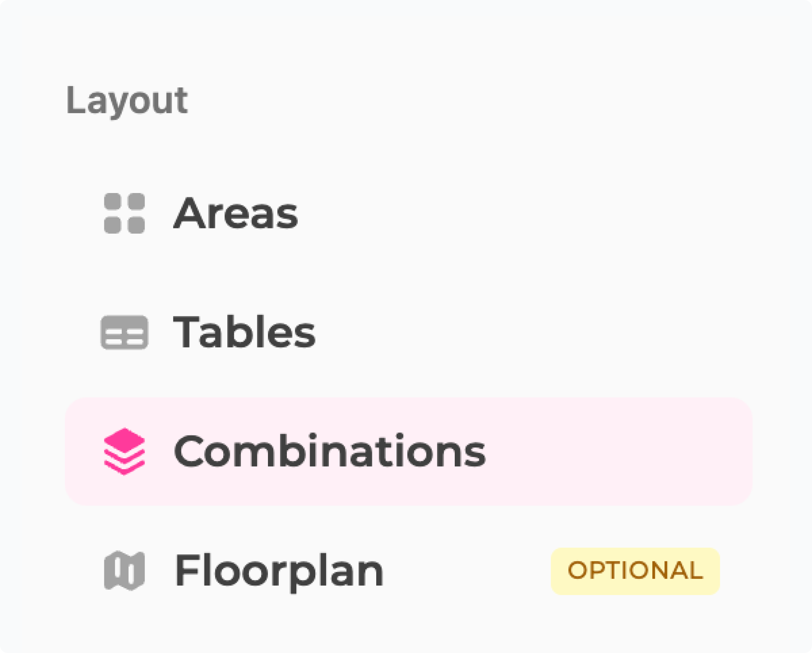Open the Floorplan text label
The image size is (812, 653).
point(279,571)
